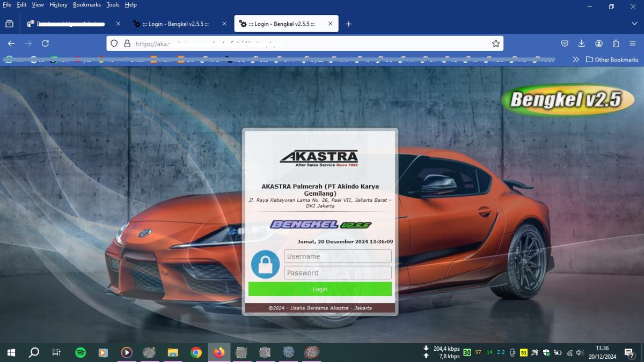Click the back navigation arrow
This screenshot has height=362, width=644.
pos(11,43)
